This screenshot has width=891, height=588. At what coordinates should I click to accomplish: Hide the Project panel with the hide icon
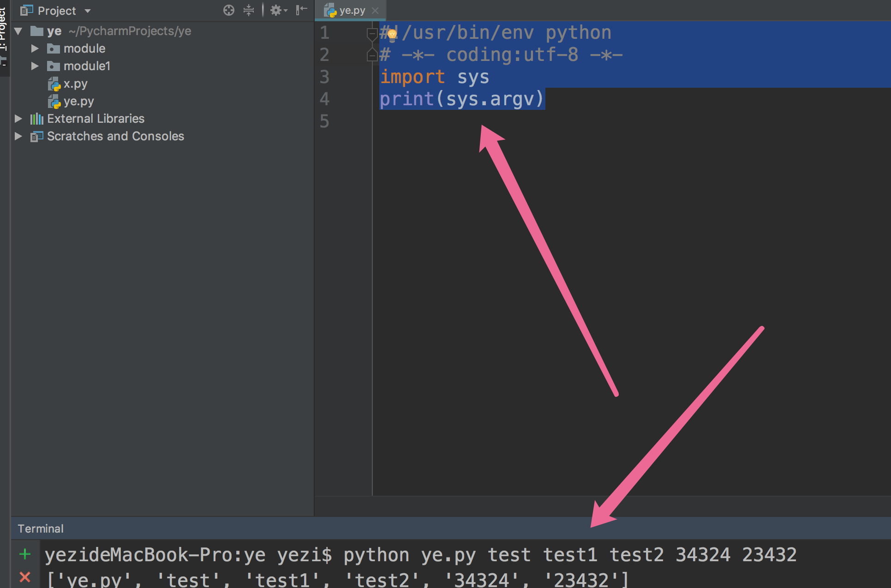tap(301, 10)
